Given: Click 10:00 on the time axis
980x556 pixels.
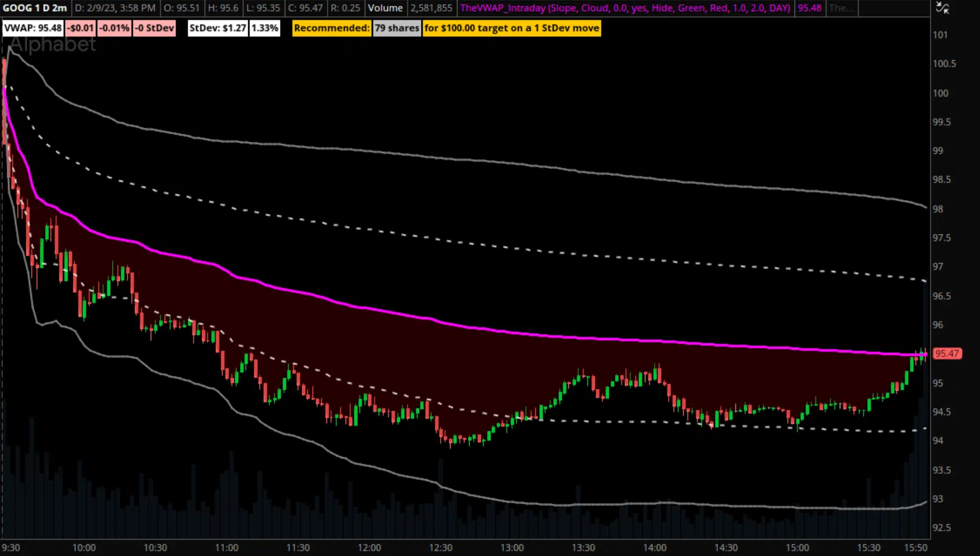Looking at the screenshot, I should [x=84, y=548].
